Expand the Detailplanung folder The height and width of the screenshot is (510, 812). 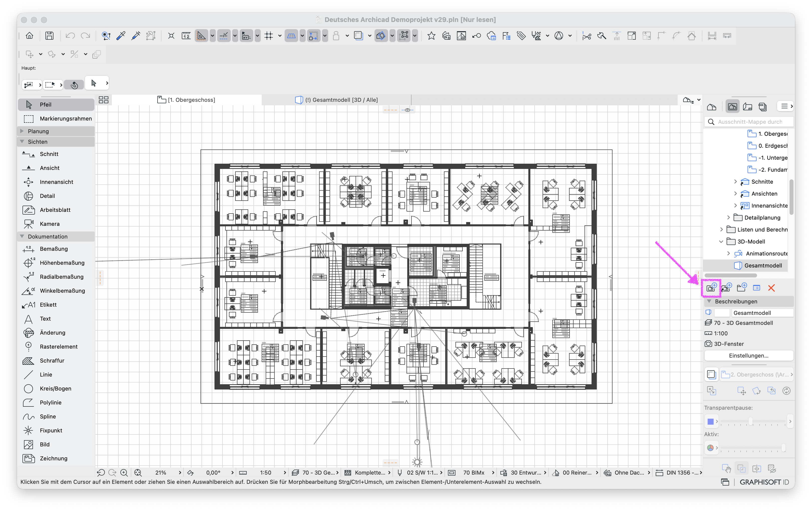point(728,218)
